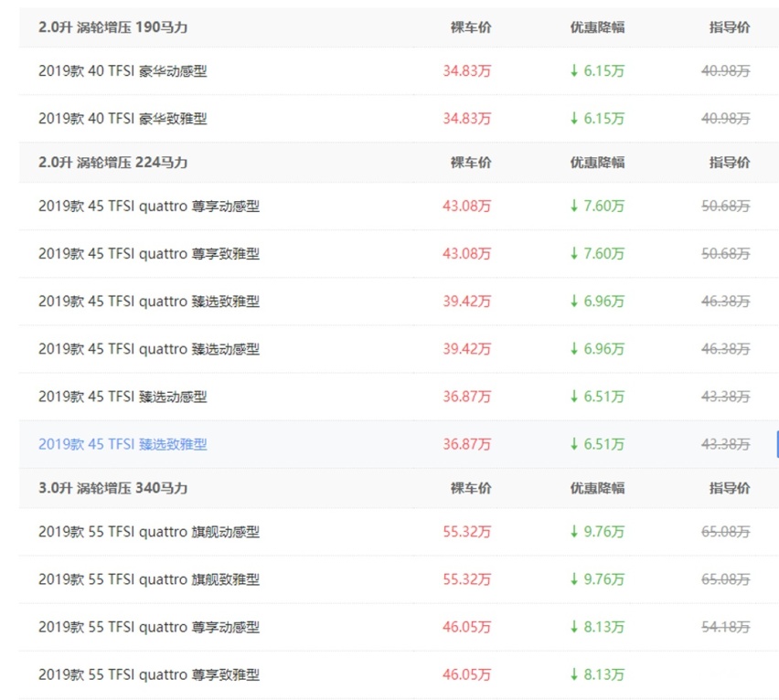The height and width of the screenshot is (700, 779).
Task: Click 6.15万 discount of 40 TFSI 豪华动感型
Action: click(x=597, y=71)
